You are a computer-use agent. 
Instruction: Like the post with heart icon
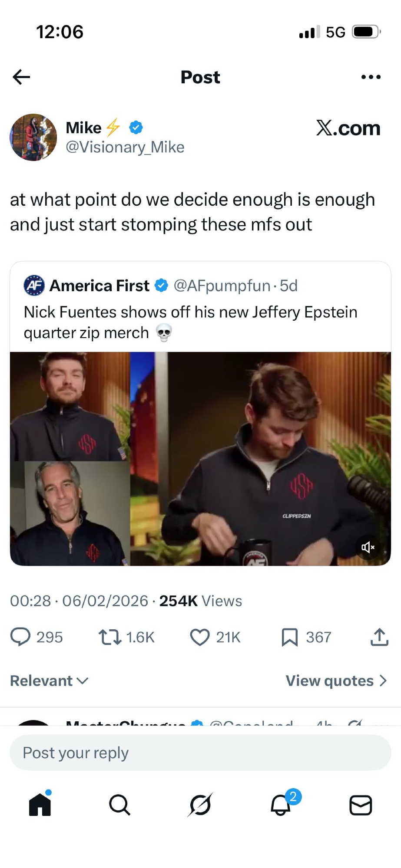click(200, 637)
